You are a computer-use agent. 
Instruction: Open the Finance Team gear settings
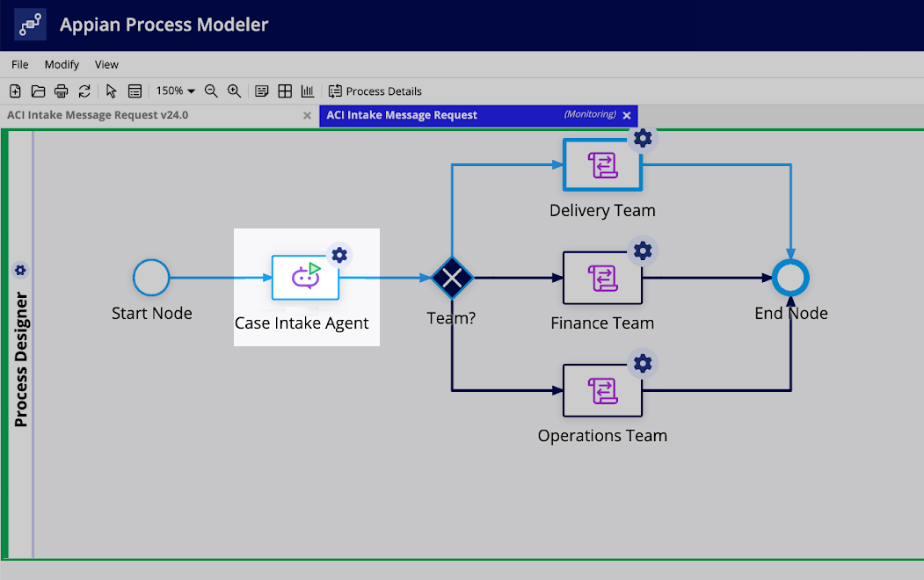coord(643,250)
